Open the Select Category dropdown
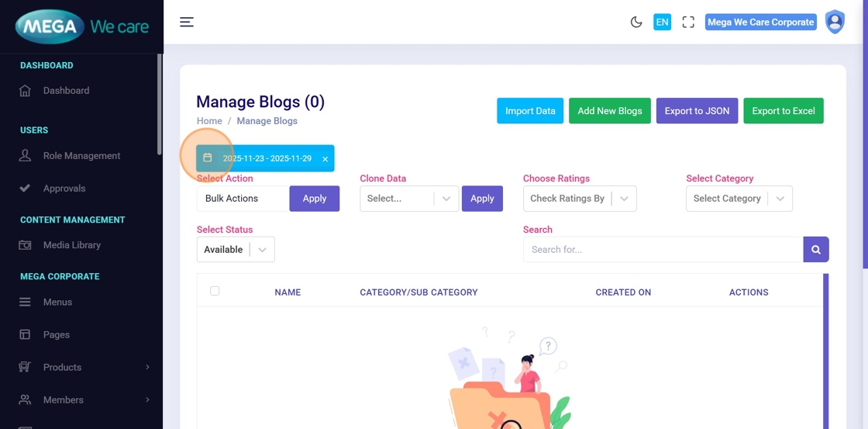 [739, 199]
